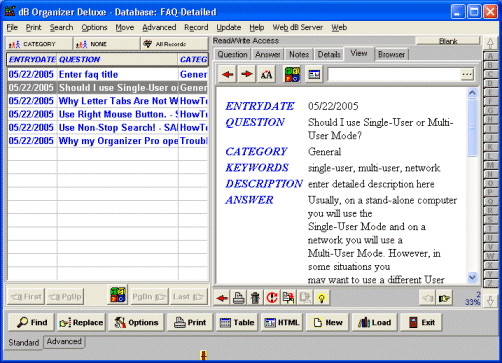Click the Options button in bottom toolbar

click(x=136, y=322)
